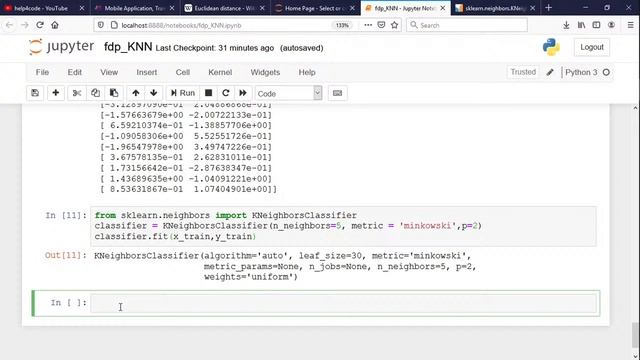Open the Widgets menu
Screen dimensions: 640x360
[265, 72]
